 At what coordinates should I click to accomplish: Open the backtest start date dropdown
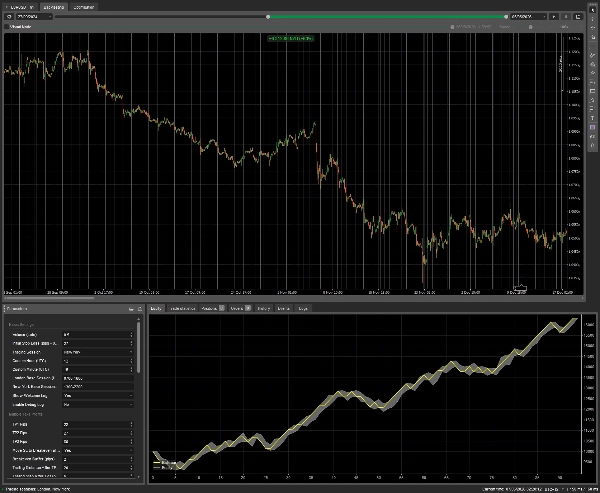click(34, 16)
